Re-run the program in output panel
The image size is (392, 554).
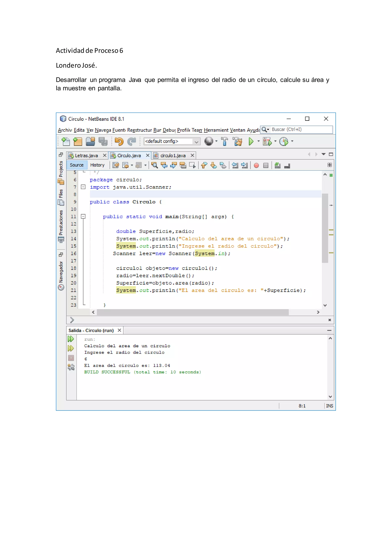71,339
